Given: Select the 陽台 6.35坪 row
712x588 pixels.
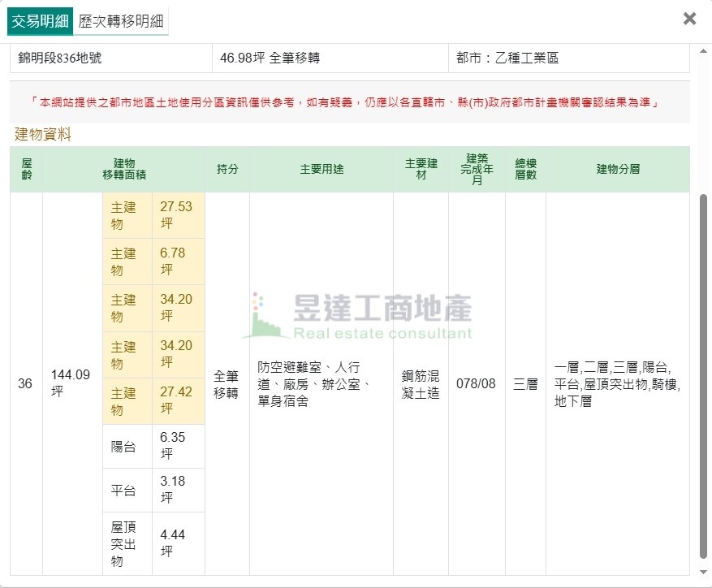Looking at the screenshot, I should [x=154, y=446].
